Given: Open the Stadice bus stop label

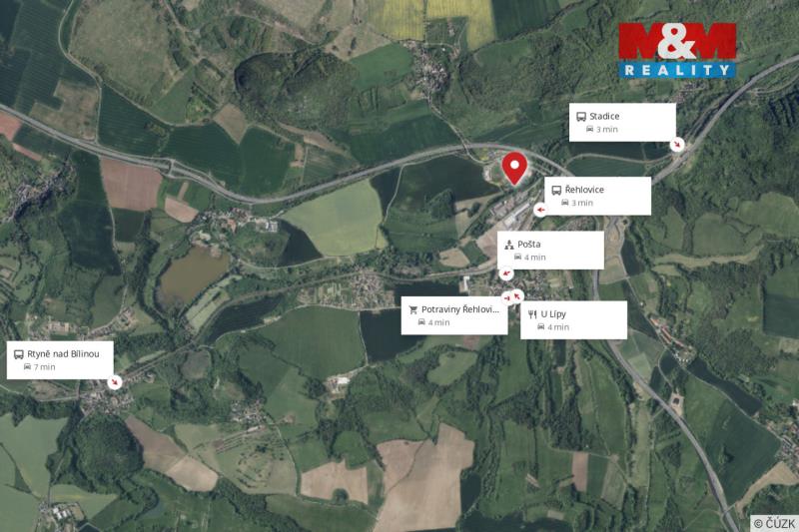Looking at the screenshot, I should coord(622,123).
